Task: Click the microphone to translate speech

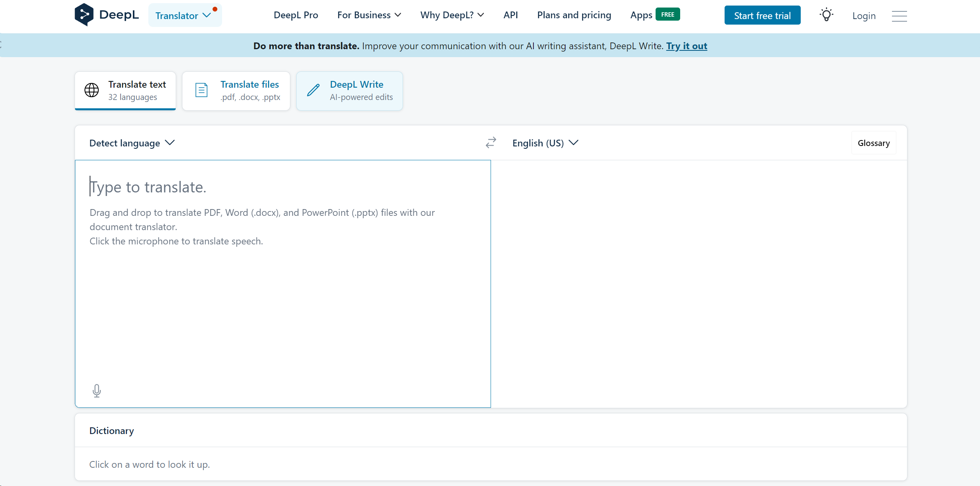Action: 97,390
